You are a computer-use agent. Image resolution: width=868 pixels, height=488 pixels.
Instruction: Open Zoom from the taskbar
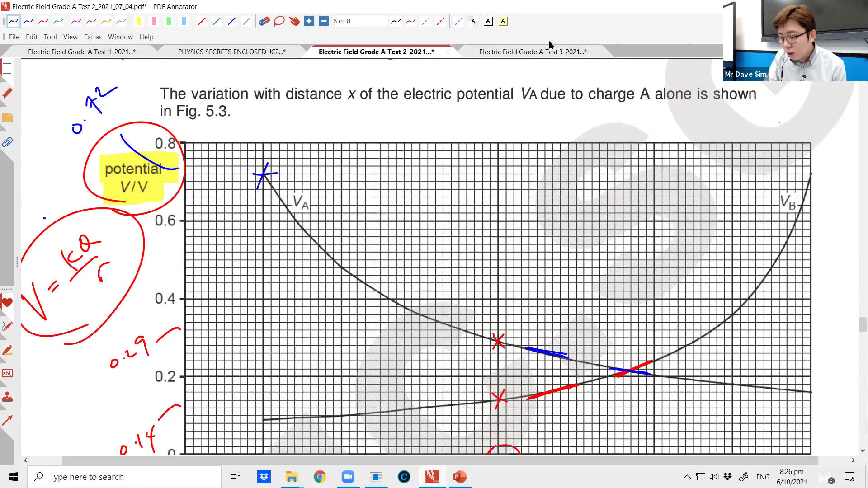[348, 477]
